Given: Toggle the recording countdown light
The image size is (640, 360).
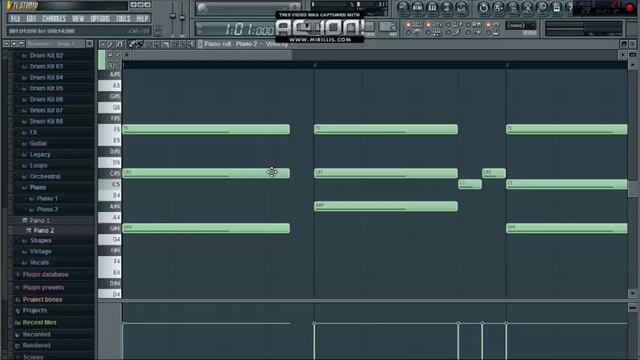Looking at the screenshot, I should (x=428, y=25).
